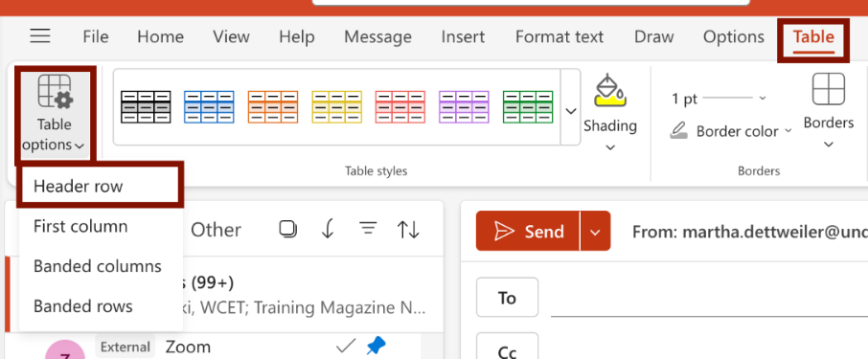This screenshot has height=359, width=868.
Task: Switch to the Home tab
Action: pos(161,37)
